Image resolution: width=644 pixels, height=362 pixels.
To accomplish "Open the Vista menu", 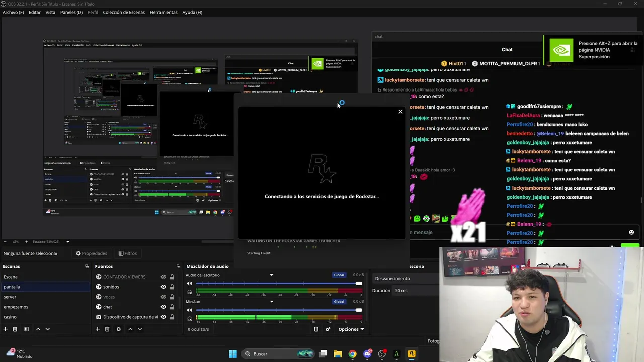I will point(50,12).
